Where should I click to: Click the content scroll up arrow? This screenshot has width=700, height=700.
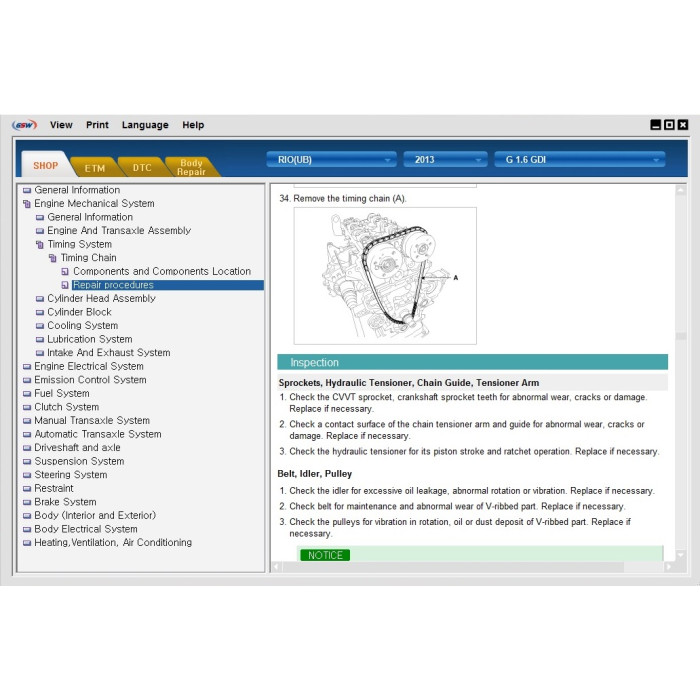[x=681, y=190]
